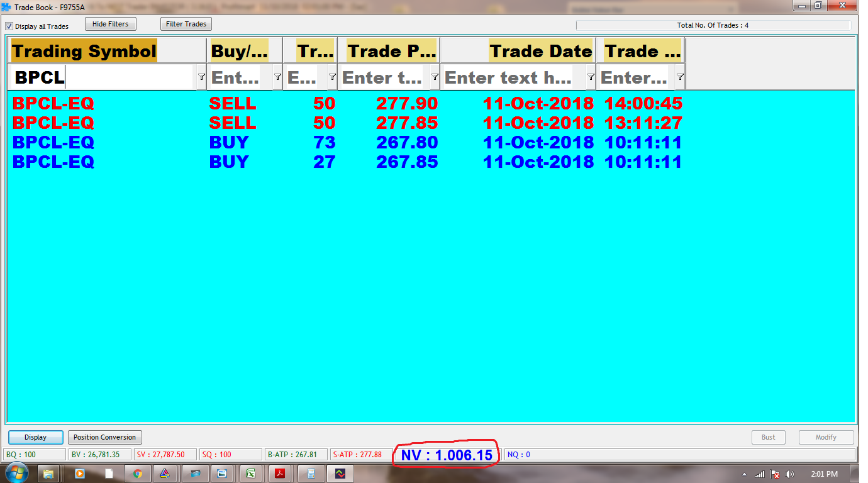Open the filter menu for Trade Date column
Viewport: 868px width, 483px height.
(591, 77)
